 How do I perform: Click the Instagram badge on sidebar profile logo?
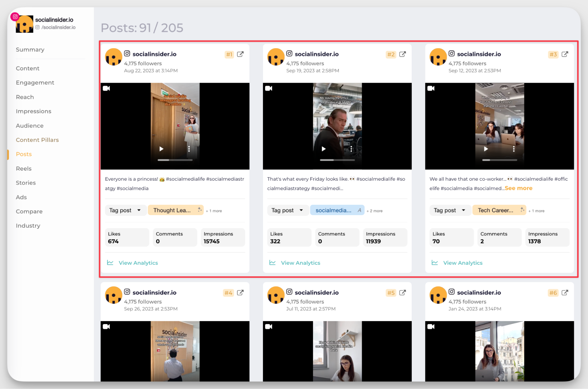click(x=15, y=17)
